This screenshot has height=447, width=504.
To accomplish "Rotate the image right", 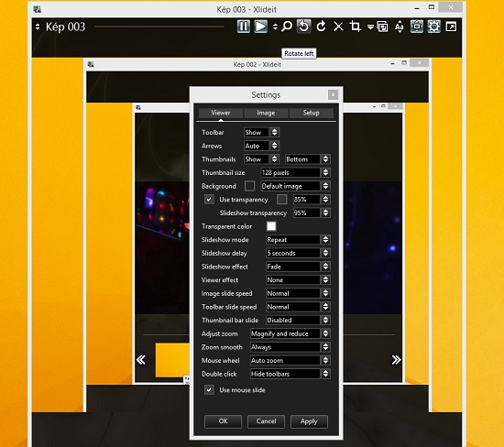I will click(x=321, y=27).
